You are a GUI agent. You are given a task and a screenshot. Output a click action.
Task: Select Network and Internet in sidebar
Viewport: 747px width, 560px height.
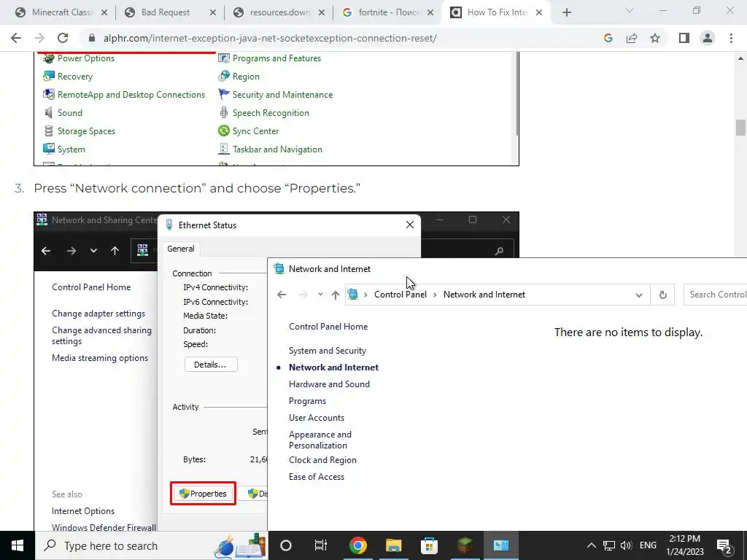tap(333, 367)
